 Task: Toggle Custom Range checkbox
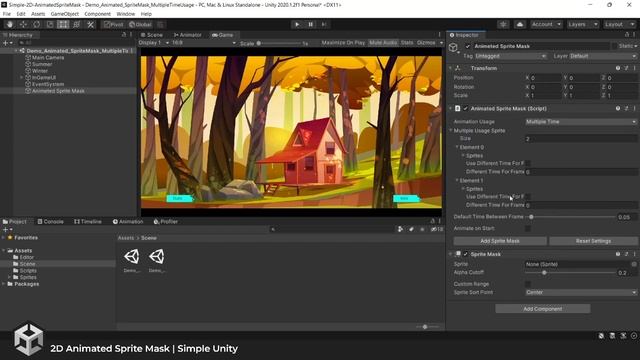[528, 284]
